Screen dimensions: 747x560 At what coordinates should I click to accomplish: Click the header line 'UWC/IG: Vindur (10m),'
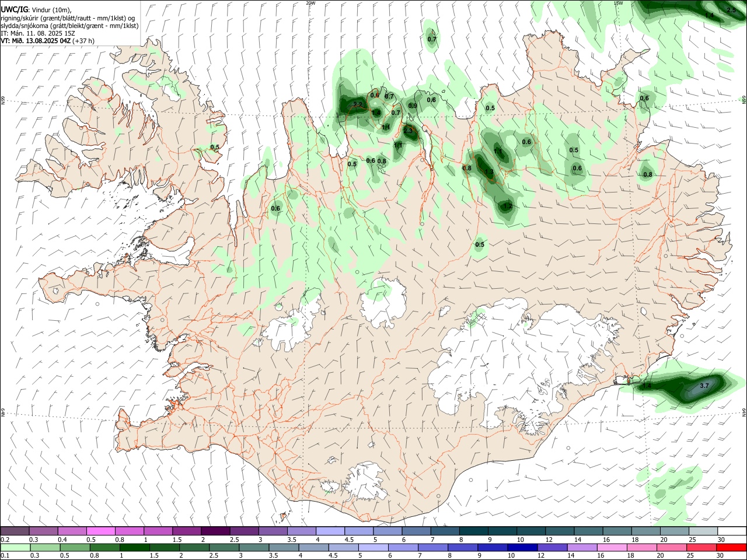tap(36, 10)
